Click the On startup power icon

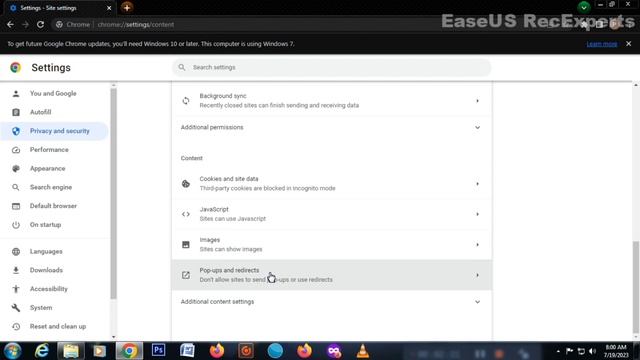pyautogui.click(x=16, y=225)
